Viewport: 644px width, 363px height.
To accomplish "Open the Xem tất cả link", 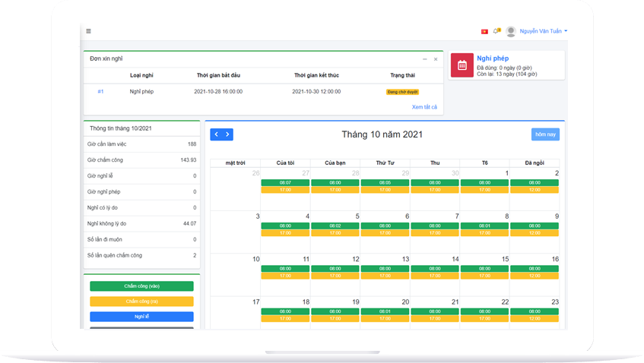I will point(424,107).
